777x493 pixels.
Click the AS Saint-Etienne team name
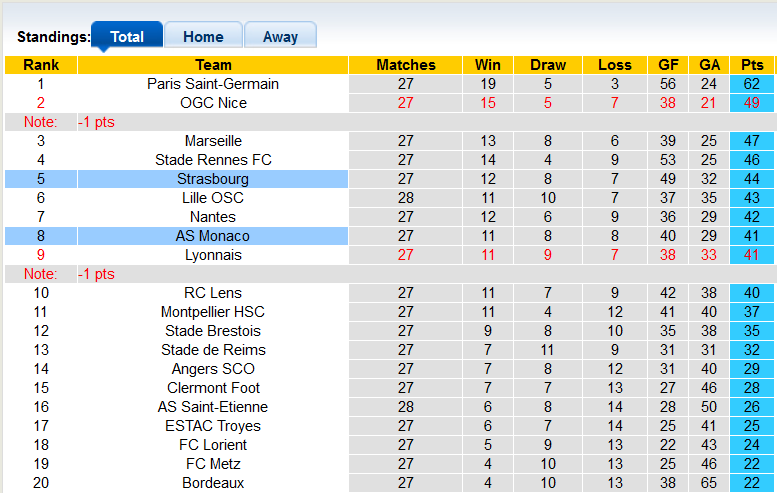click(x=213, y=407)
